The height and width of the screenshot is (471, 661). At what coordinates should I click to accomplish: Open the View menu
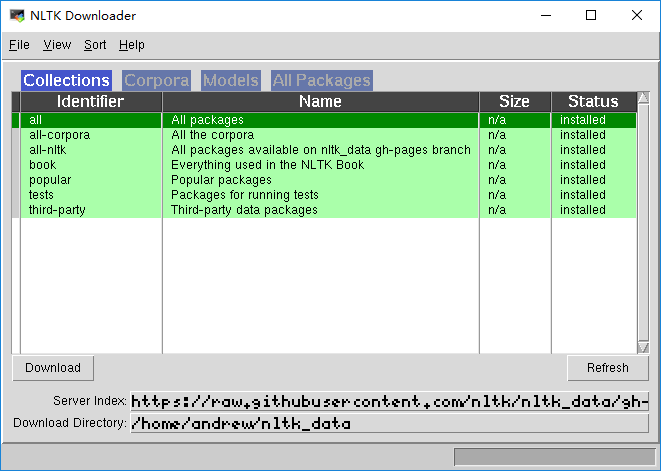[57, 45]
